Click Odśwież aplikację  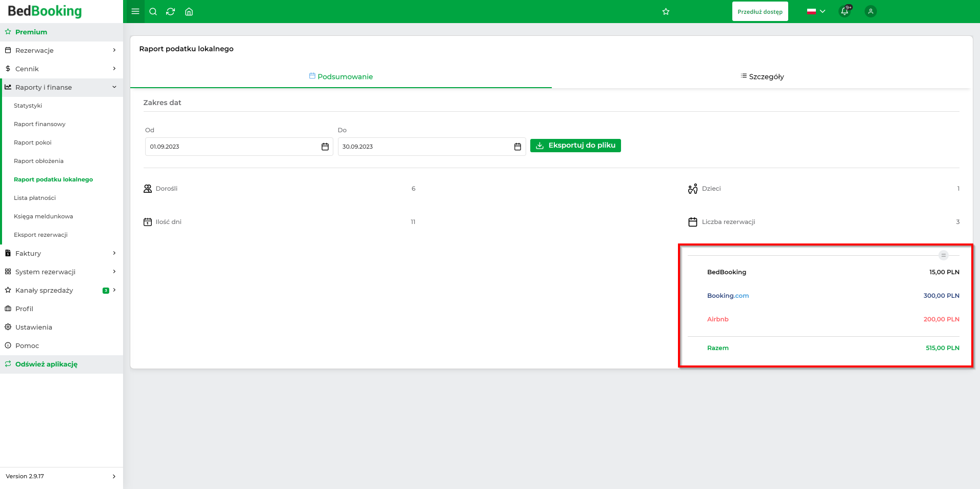(x=62, y=364)
